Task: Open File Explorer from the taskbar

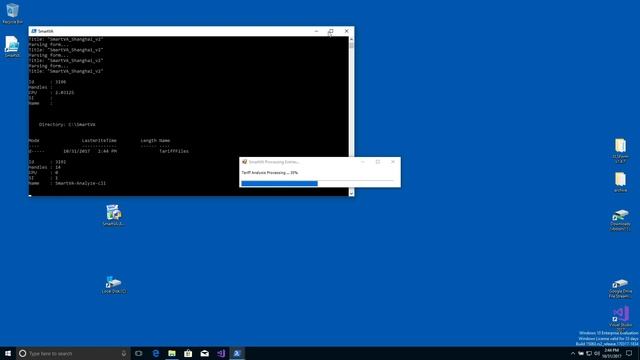Action: 172,353
